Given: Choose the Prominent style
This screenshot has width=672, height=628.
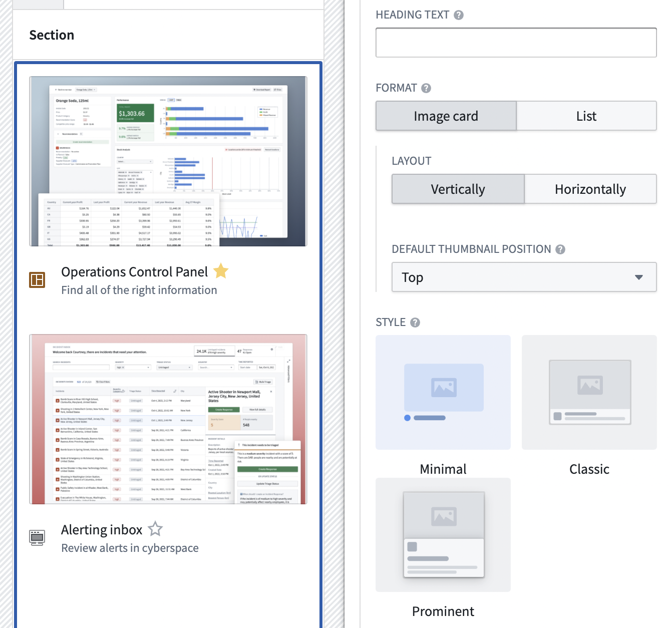Looking at the screenshot, I should [443, 535].
